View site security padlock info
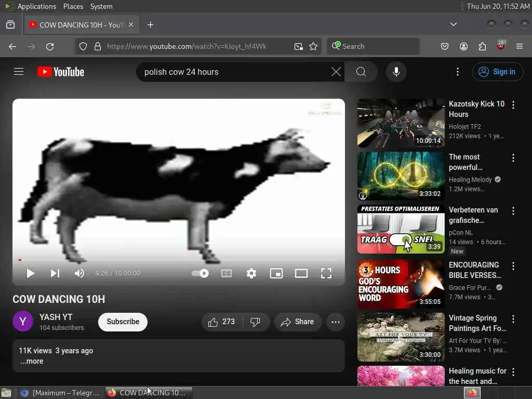 pos(97,46)
